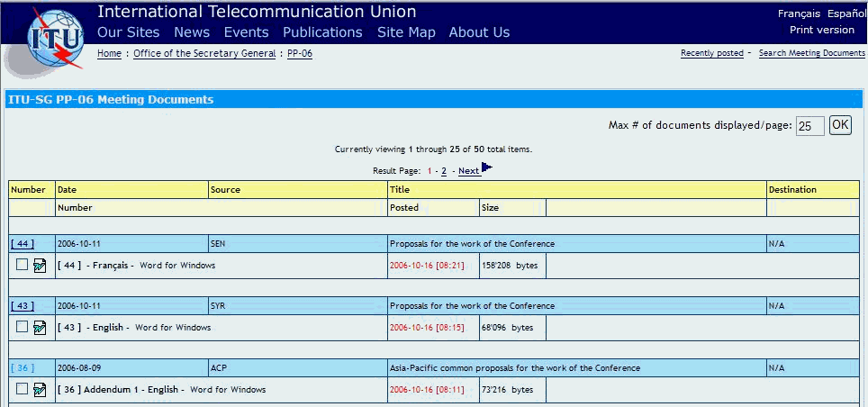Image resolution: width=868 pixels, height=407 pixels.
Task: Open the Events menu item
Action: [247, 32]
